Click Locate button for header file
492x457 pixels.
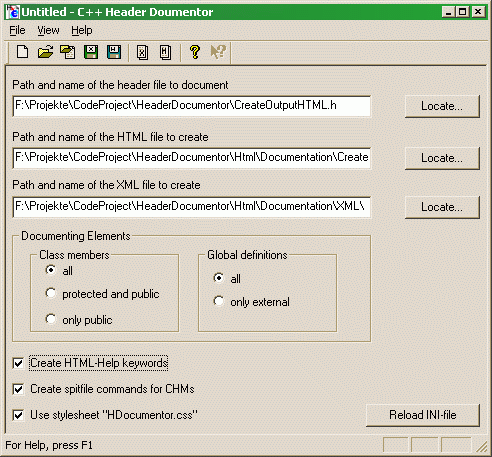click(x=442, y=106)
